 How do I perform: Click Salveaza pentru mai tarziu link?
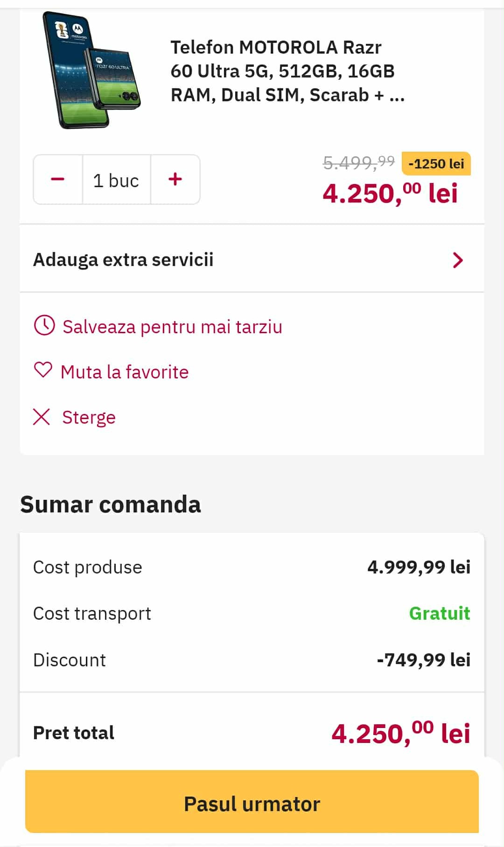click(172, 327)
